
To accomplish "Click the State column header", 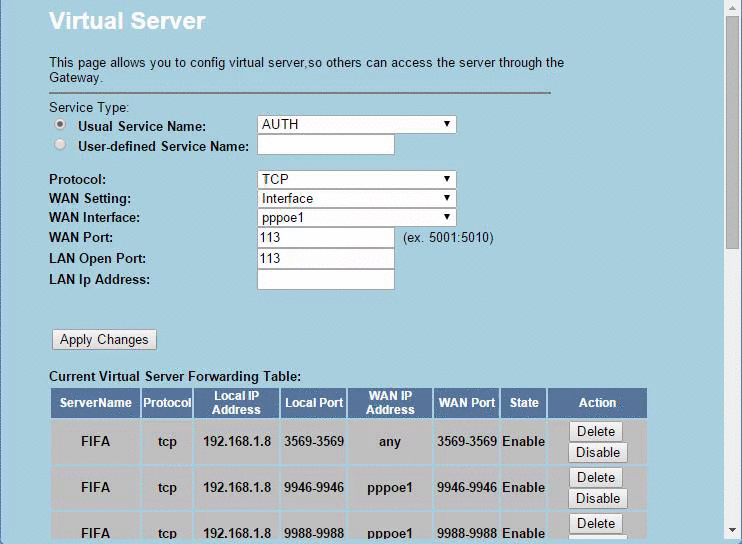I will pyautogui.click(x=524, y=403).
